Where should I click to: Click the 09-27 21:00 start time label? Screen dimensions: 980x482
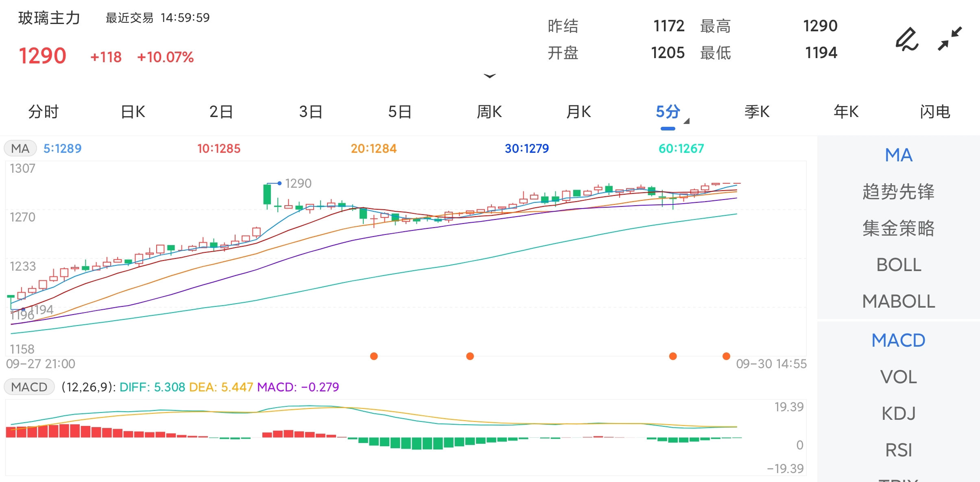[x=41, y=364]
